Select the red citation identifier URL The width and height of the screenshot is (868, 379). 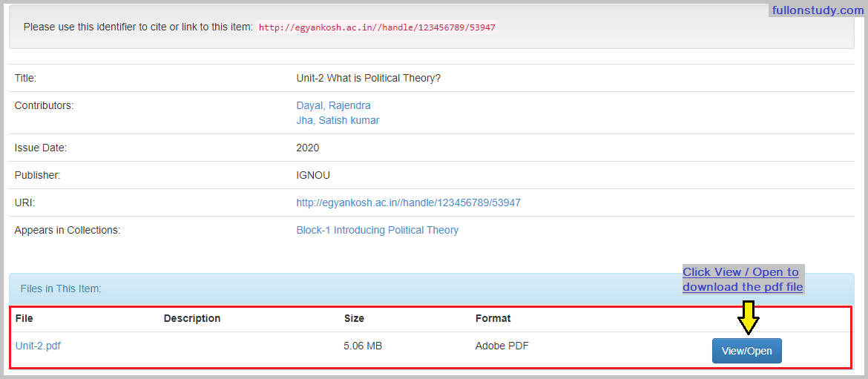pos(377,27)
